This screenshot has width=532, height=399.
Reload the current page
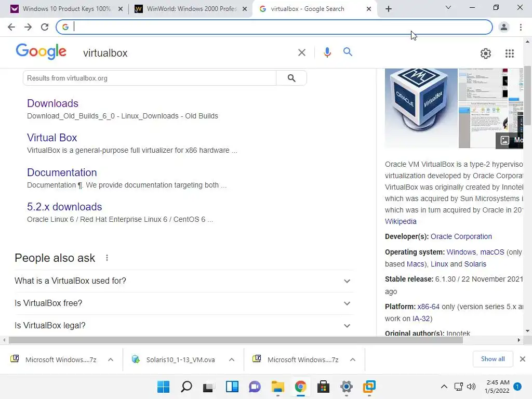[45, 27]
